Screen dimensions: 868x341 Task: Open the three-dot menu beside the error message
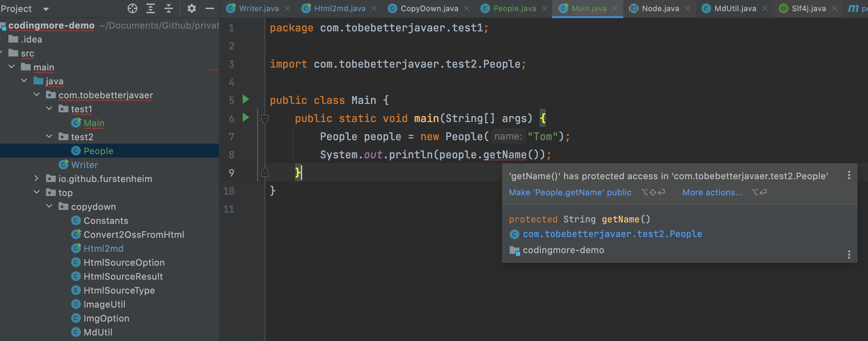pos(849,175)
